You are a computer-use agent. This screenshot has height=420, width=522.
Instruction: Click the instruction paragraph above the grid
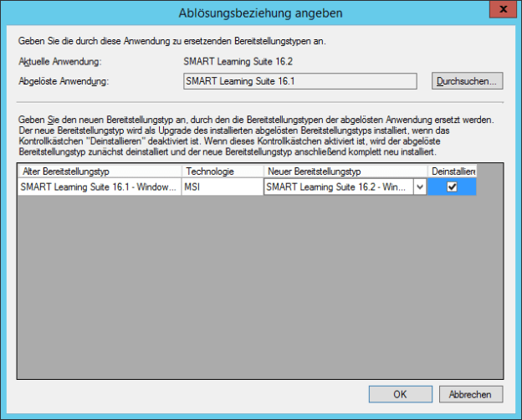[251, 137]
